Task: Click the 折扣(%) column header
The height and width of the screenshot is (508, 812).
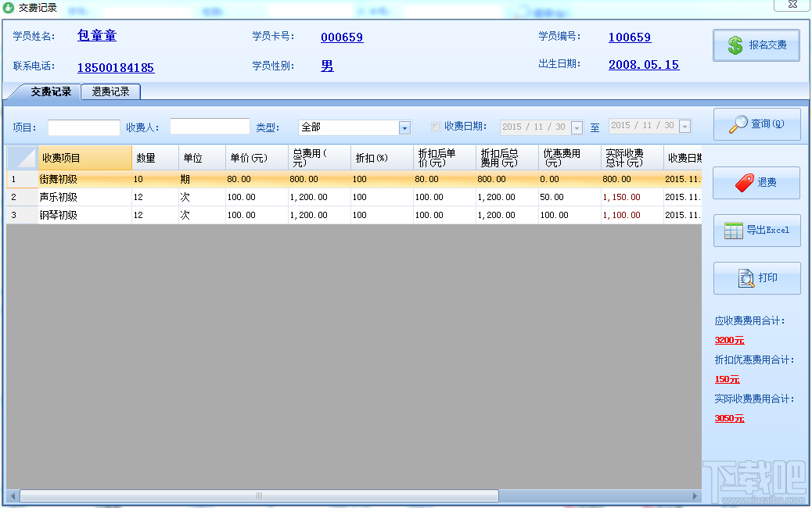Action: click(383, 158)
